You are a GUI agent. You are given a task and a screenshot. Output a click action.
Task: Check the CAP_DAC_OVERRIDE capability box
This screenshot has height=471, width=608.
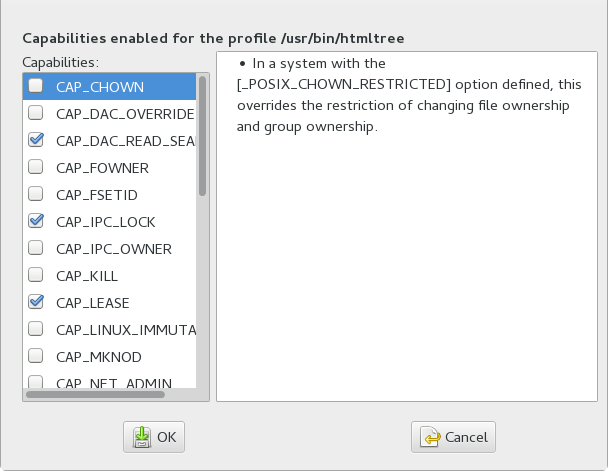(x=36, y=113)
